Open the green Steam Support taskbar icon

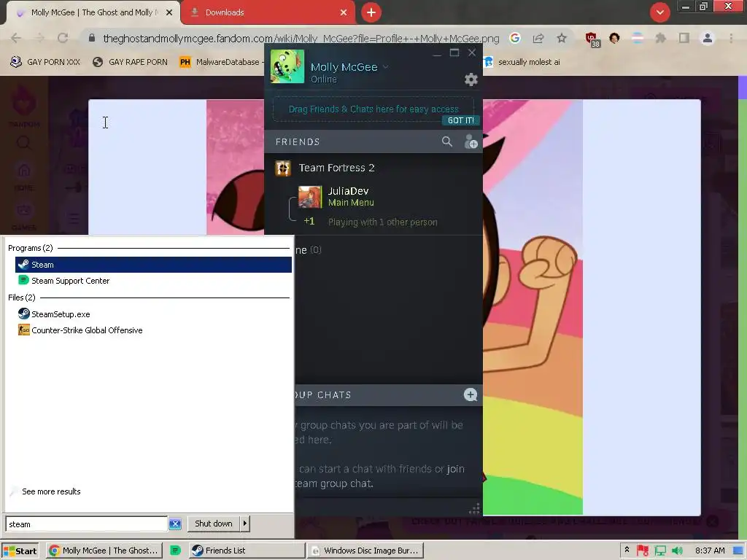point(175,551)
